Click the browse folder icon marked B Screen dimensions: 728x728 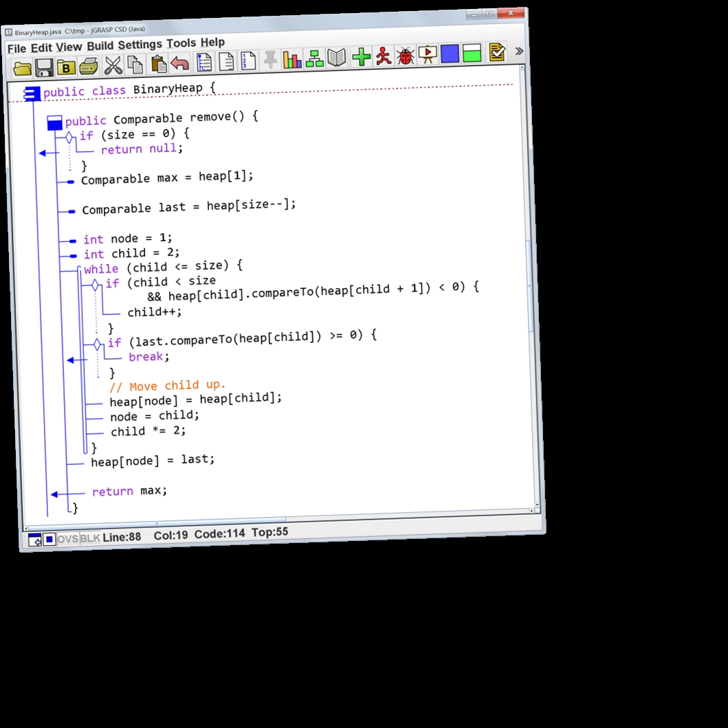(x=66, y=68)
